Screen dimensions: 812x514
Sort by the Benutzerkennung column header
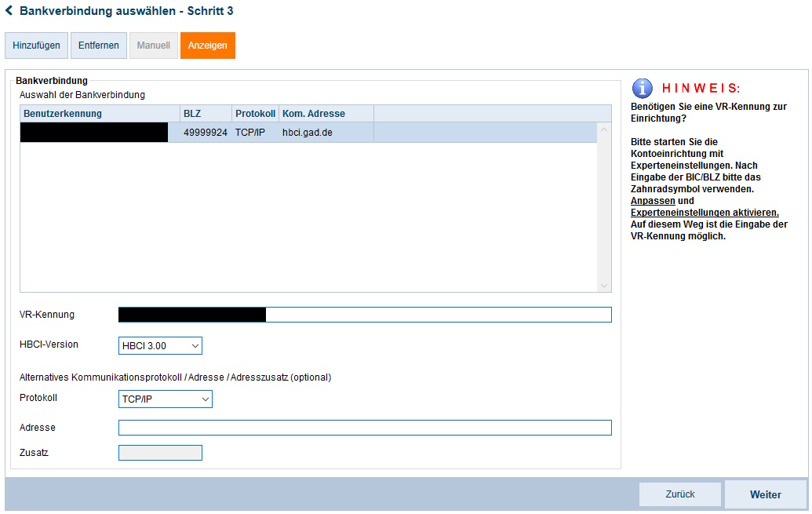click(x=100, y=114)
